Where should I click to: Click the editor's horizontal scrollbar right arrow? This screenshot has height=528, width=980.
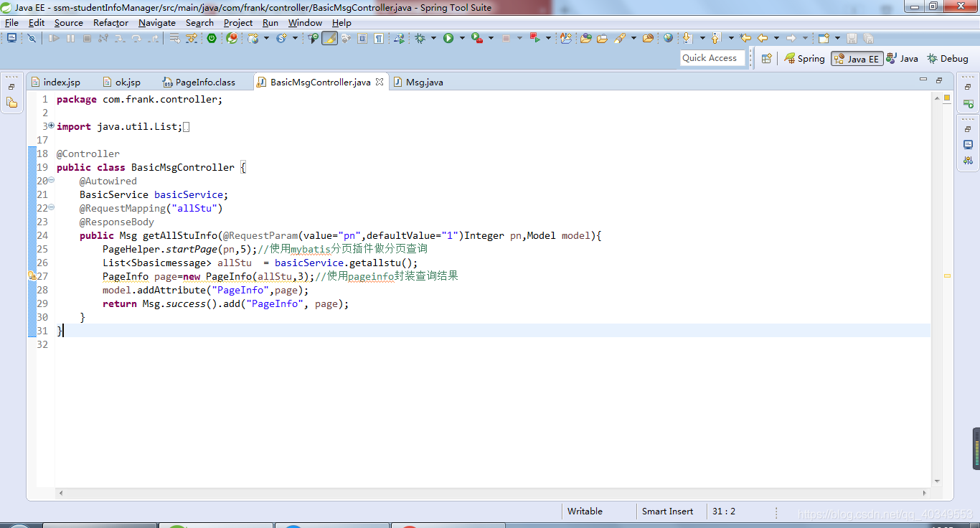925,493
